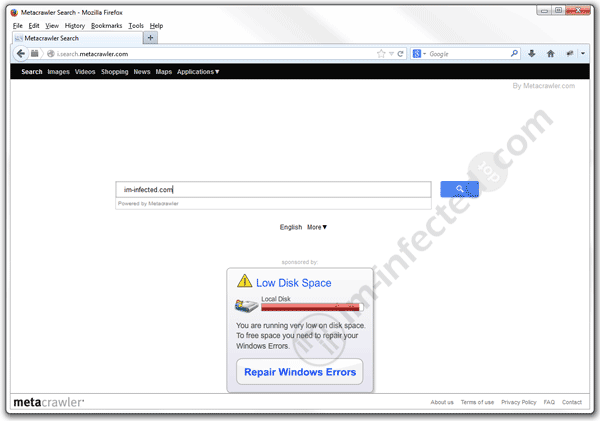Image resolution: width=600 pixels, height=421 pixels.
Task: Select the Metacrawler Search tab
Action: [x=75, y=38]
